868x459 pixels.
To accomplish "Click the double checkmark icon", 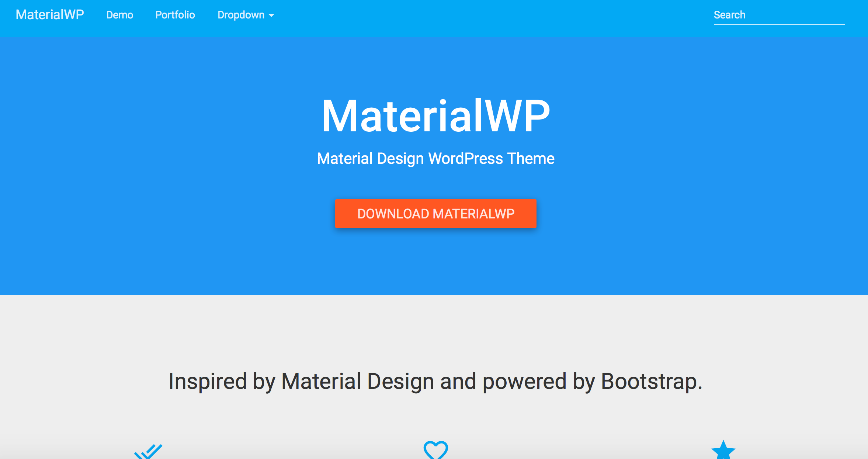I will [148, 452].
